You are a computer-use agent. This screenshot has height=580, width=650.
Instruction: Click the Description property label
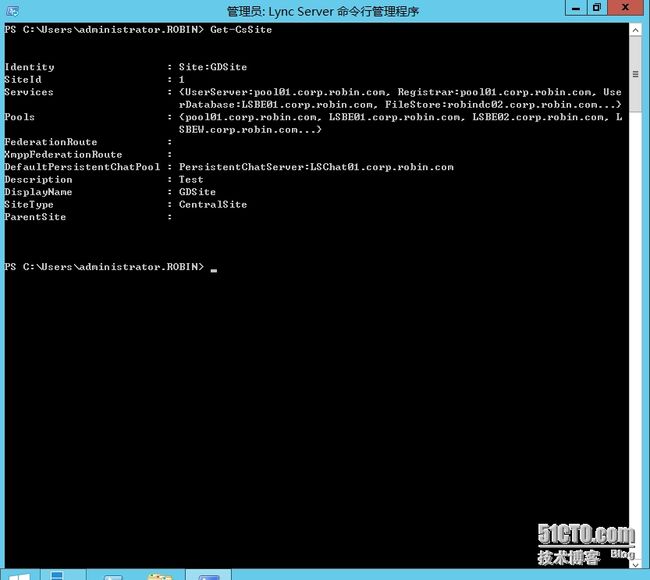click(x=38, y=180)
